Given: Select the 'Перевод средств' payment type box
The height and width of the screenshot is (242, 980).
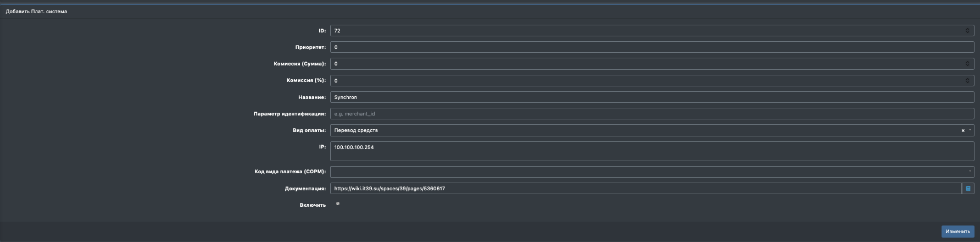Looking at the screenshot, I should click(x=643, y=130).
